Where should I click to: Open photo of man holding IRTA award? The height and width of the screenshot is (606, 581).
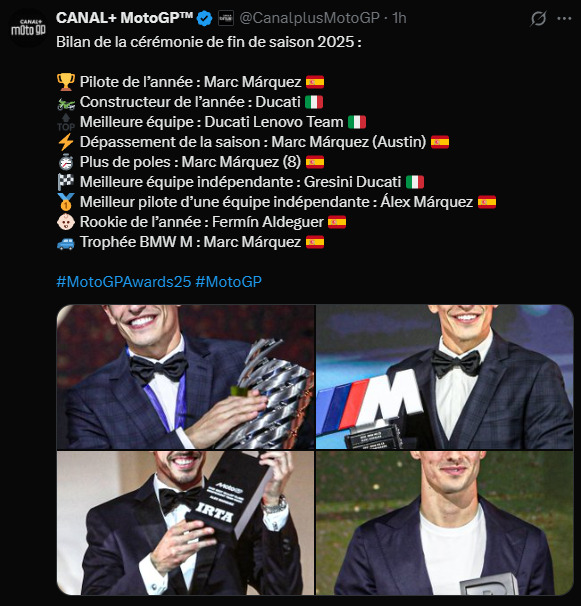pyautogui.click(x=186, y=523)
